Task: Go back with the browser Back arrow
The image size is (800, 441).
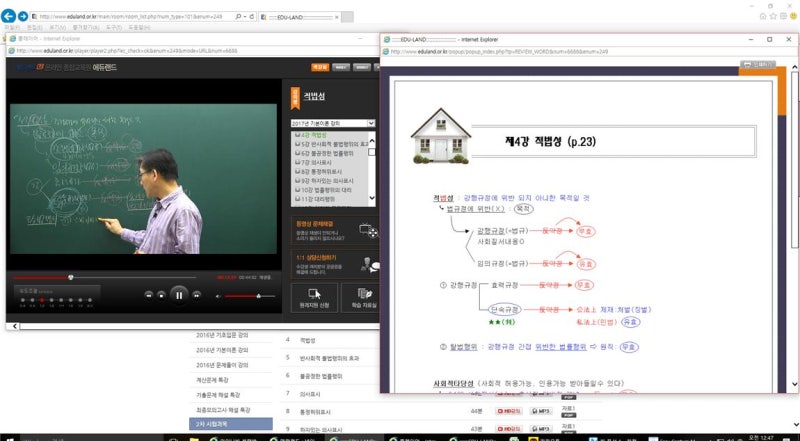Action: click(8, 16)
